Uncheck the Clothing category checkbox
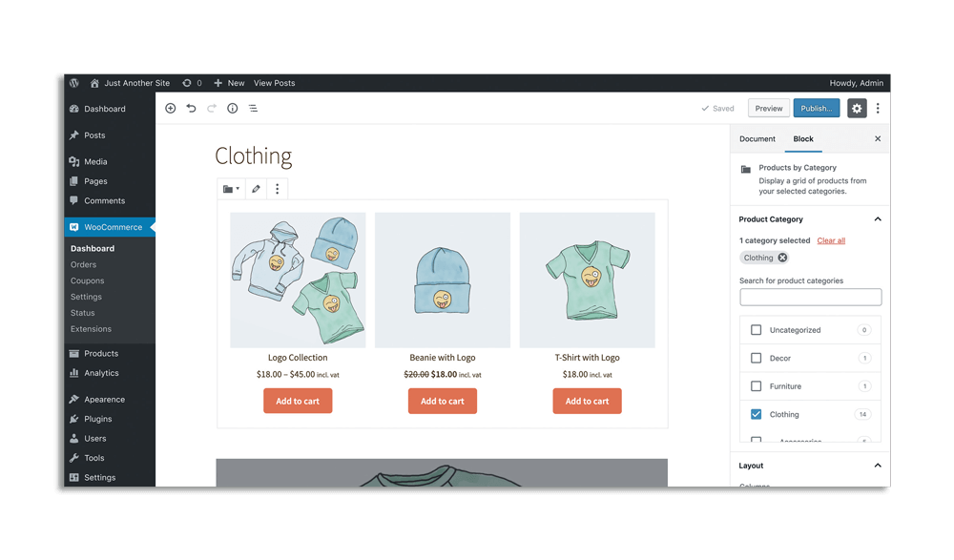This screenshot has width=954, height=560. 757,415
